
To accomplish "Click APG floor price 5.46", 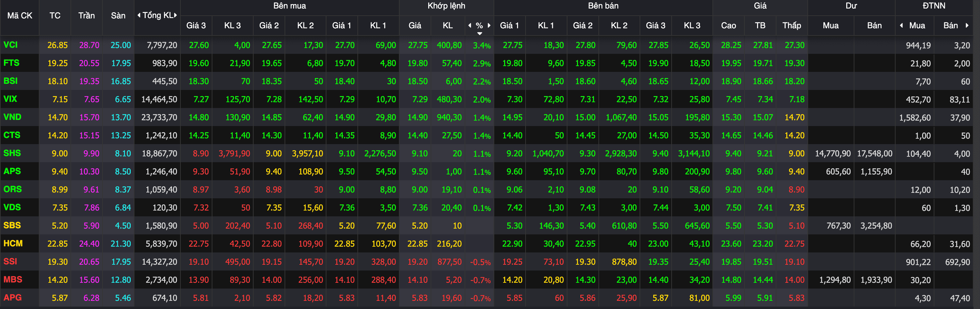I will (x=123, y=298).
